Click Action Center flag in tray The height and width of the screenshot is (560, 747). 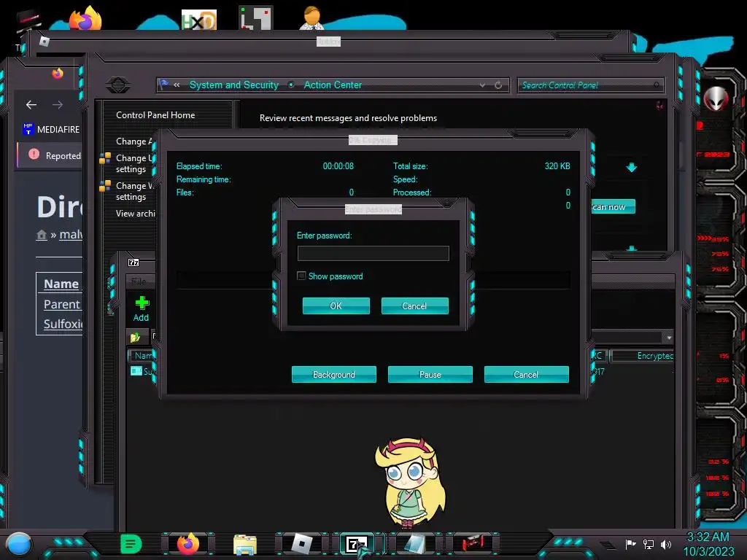(x=631, y=544)
